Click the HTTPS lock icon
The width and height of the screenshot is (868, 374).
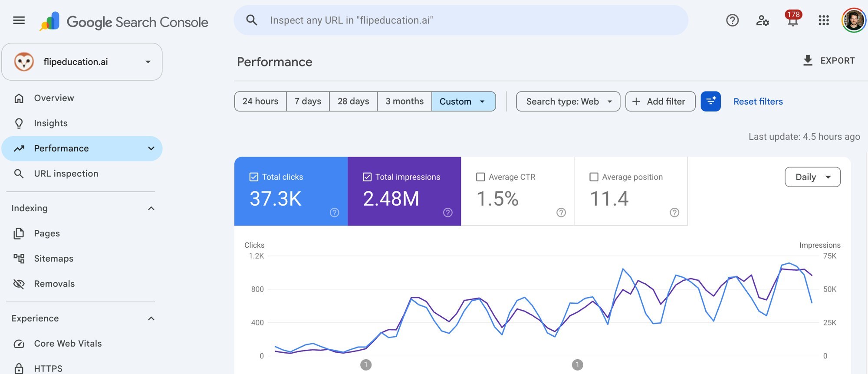click(19, 368)
